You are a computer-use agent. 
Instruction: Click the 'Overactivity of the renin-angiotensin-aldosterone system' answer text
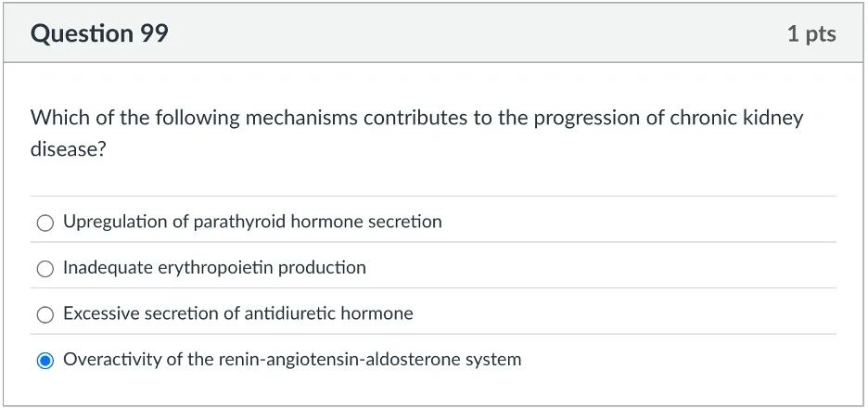tap(292, 360)
